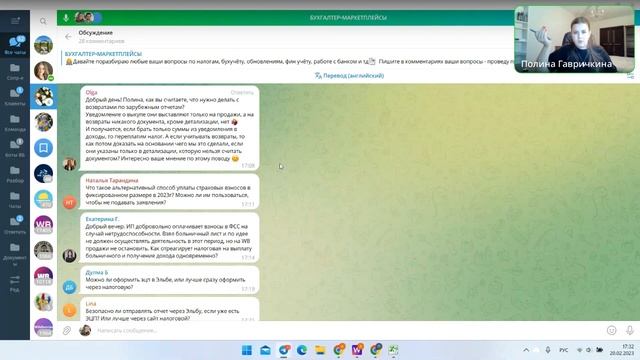Image resolution: width=640 pixels, height=360 pixels.
Task: Open voice chat participants avatars
Action: (88, 18)
